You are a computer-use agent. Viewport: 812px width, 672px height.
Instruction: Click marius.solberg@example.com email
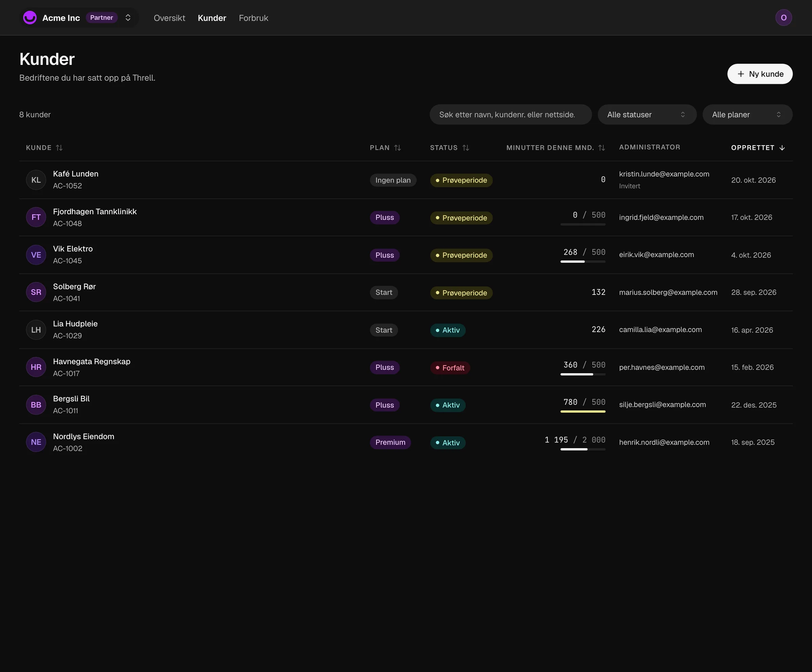(668, 292)
